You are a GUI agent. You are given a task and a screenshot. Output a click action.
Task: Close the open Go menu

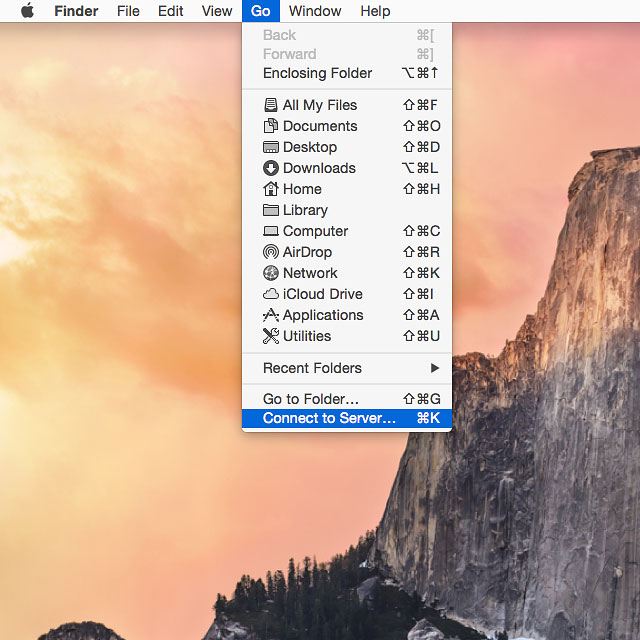point(261,11)
